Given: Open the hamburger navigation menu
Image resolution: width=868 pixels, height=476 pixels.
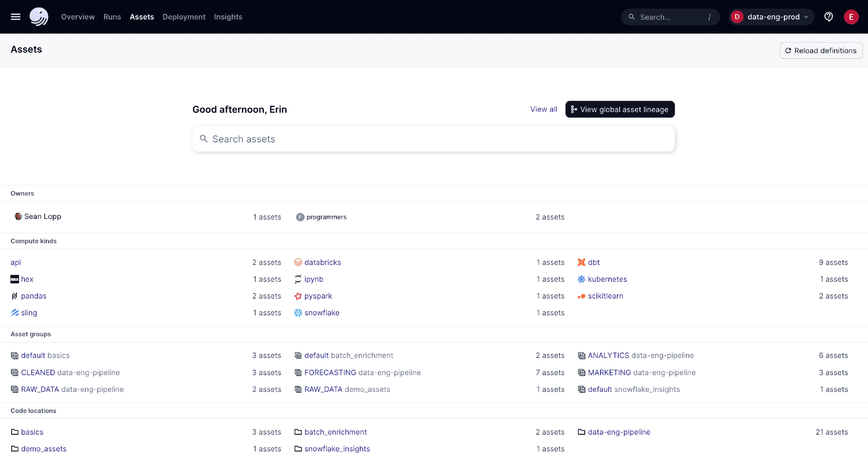Looking at the screenshot, I should pyautogui.click(x=15, y=17).
